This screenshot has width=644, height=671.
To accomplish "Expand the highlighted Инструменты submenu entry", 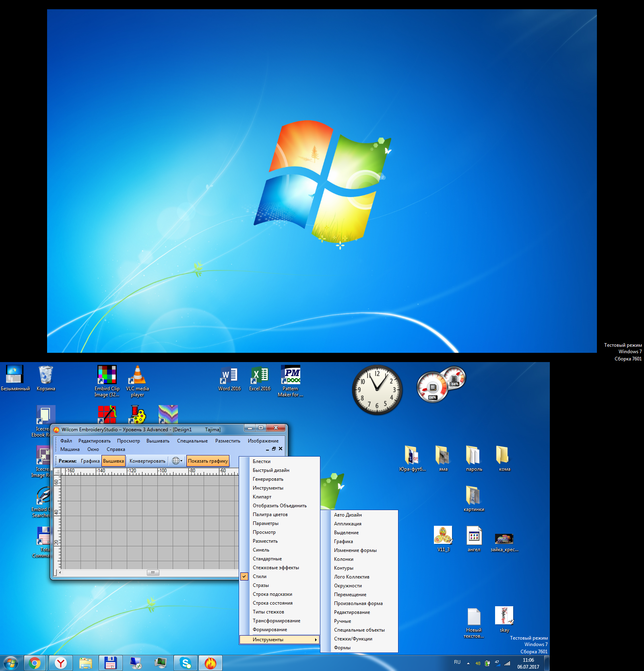I will (280, 640).
